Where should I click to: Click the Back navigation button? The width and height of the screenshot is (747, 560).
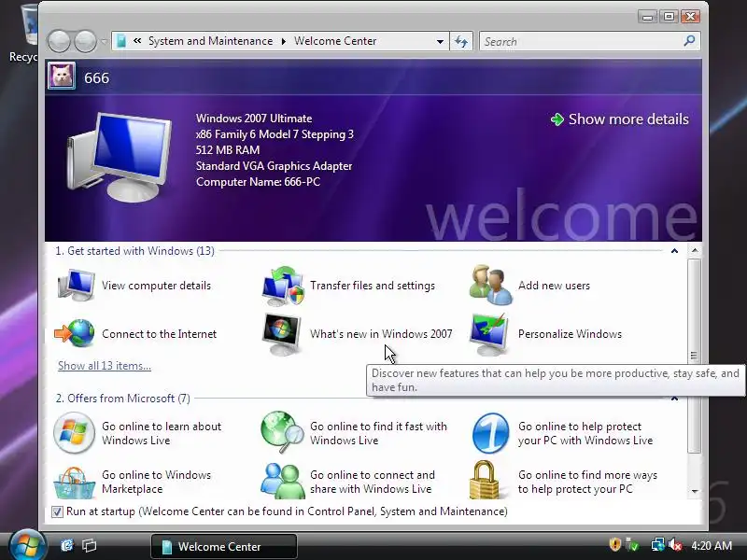pos(60,41)
